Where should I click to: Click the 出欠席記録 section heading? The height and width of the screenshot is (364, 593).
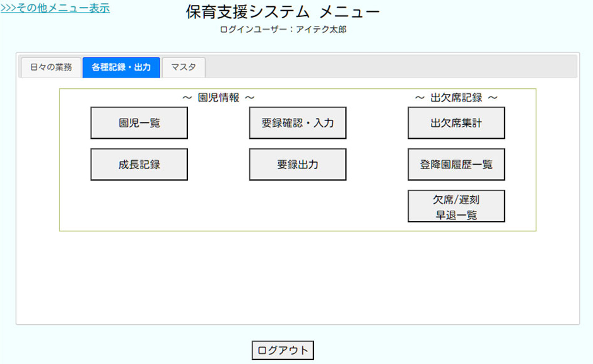click(x=455, y=98)
